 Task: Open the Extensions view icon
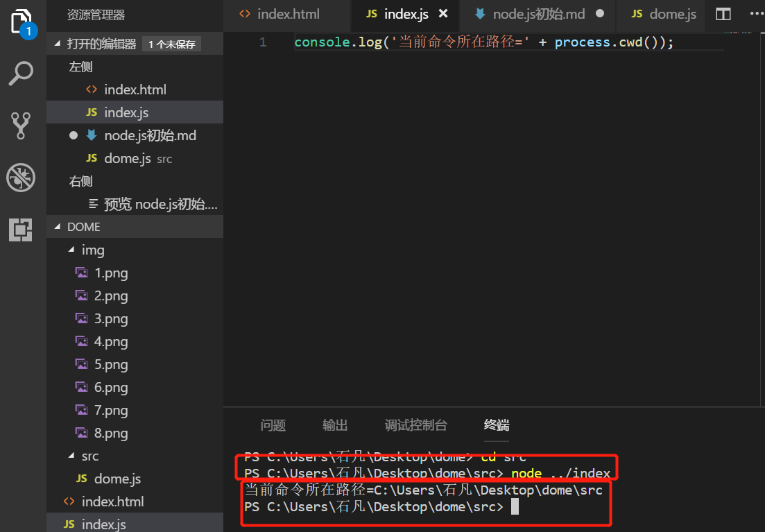21,230
